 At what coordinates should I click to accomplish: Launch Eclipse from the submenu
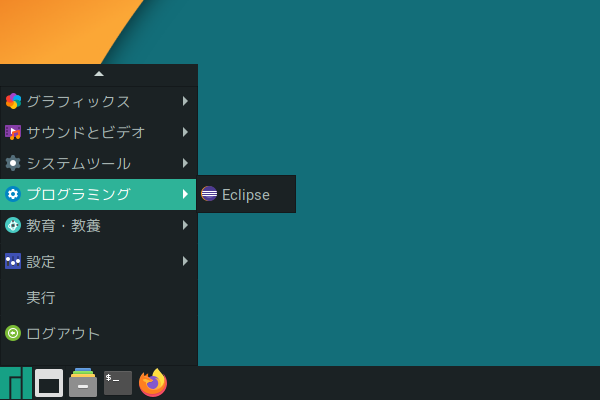click(x=246, y=194)
